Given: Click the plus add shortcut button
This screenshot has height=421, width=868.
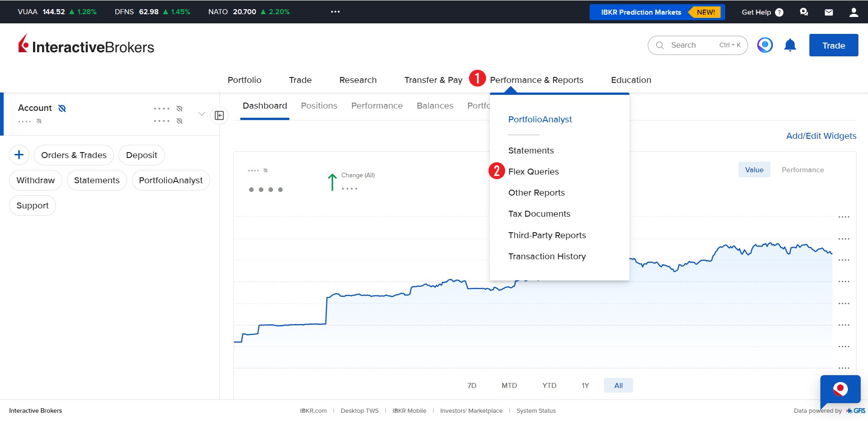Looking at the screenshot, I should (19, 155).
